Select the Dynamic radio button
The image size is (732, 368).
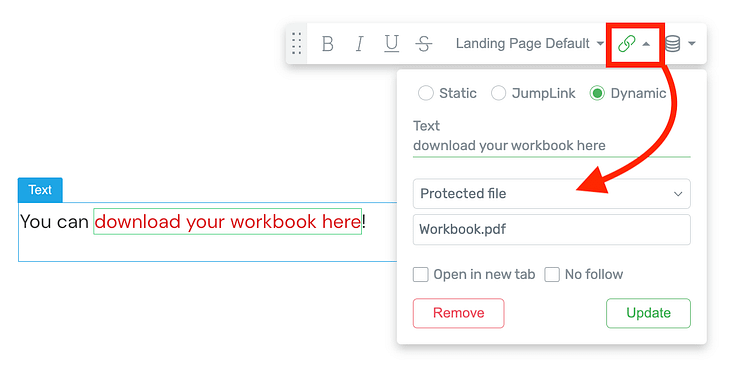click(x=597, y=93)
